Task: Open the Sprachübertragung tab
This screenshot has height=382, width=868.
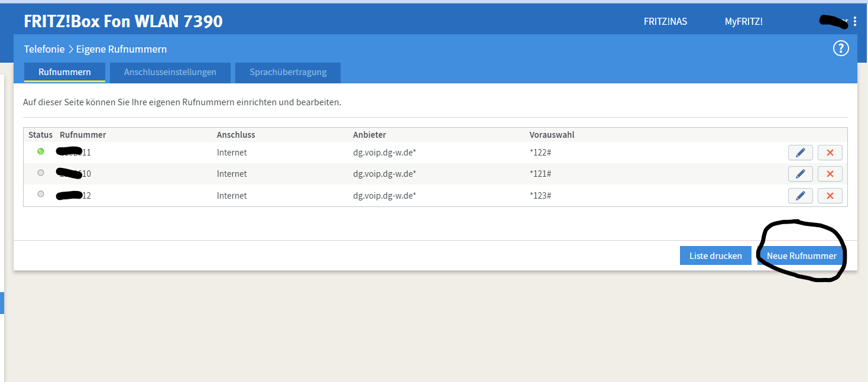Action: 288,72
